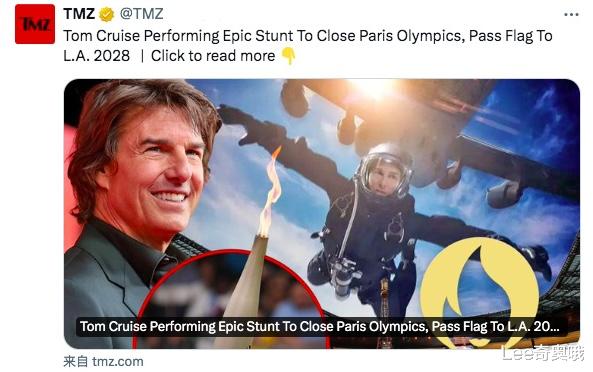The height and width of the screenshot is (372, 593).
Task: Click the tweet's first line about Epic Stunt
Action: (x=308, y=36)
